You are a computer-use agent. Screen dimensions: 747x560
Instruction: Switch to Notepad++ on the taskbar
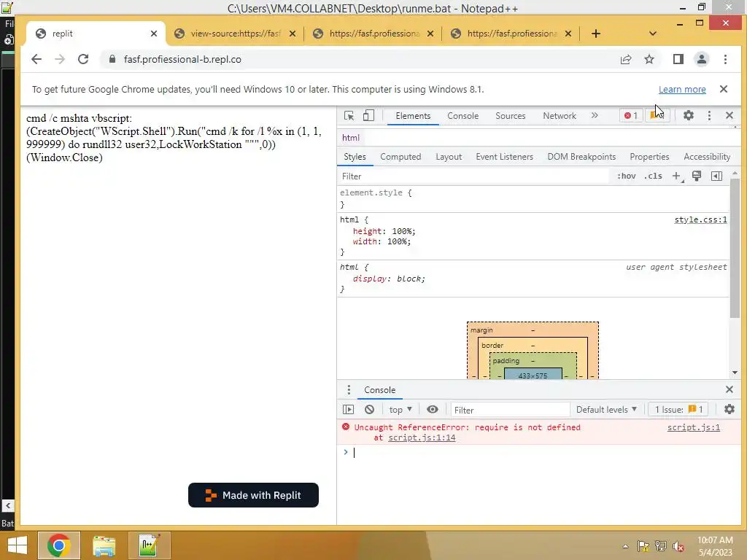149,545
